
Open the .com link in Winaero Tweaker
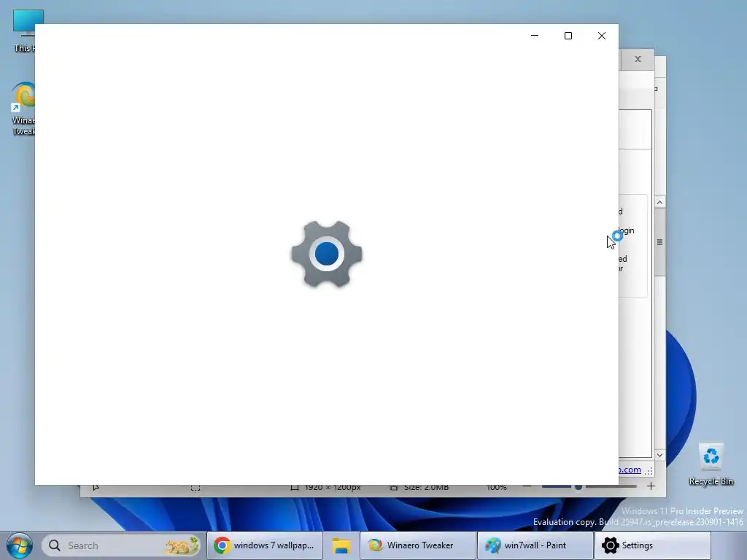[630, 470]
